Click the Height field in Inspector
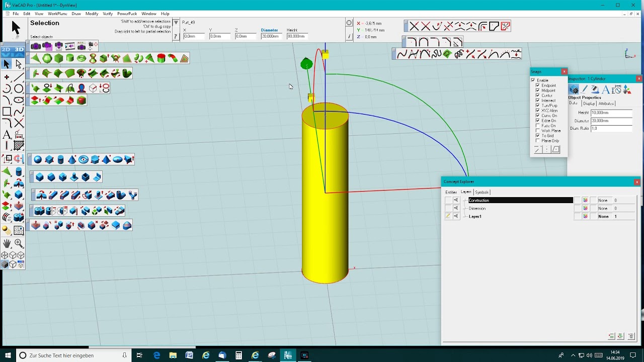 point(611,113)
